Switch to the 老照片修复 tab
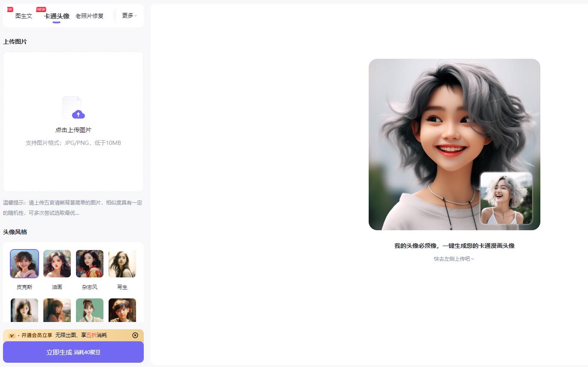Viewport: 588px width, 367px height. click(89, 16)
